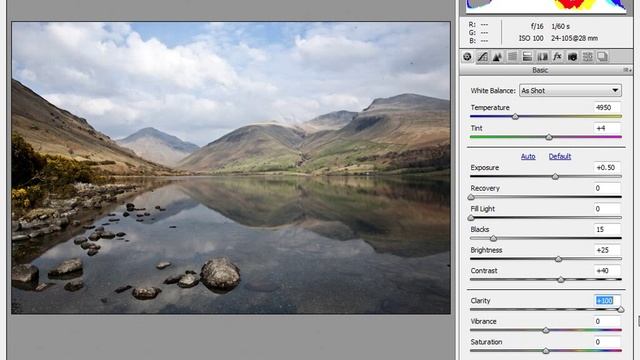Viewport: 640px width, 360px height.
Task: Click the Contrast value field +40
Action: (607, 271)
